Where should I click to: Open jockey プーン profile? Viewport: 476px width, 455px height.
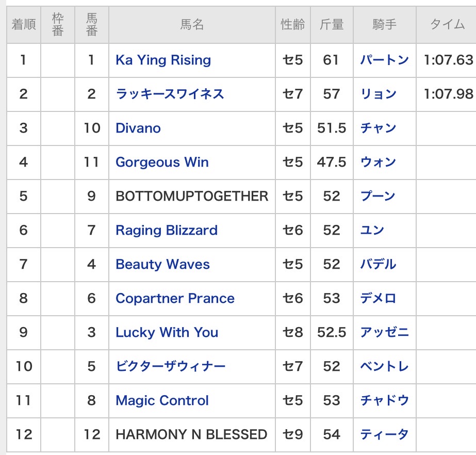(x=378, y=196)
